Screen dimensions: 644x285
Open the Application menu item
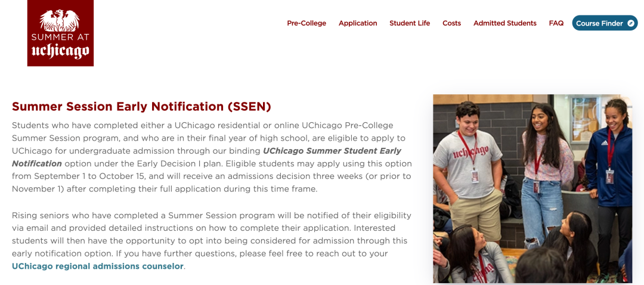(358, 23)
